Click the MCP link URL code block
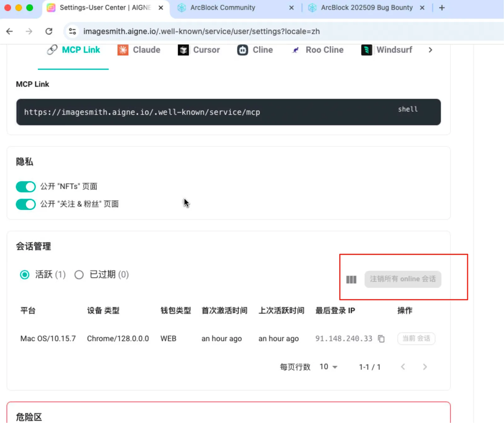 pos(228,112)
